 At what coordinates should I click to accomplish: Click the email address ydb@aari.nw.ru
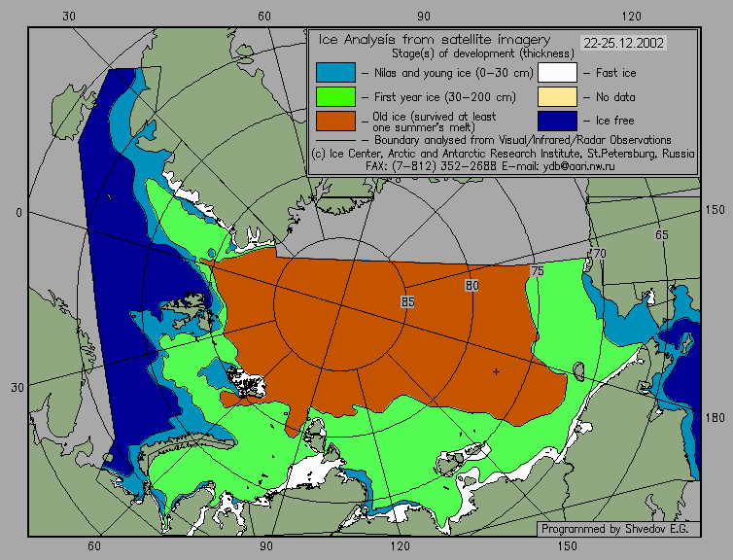coord(578,166)
